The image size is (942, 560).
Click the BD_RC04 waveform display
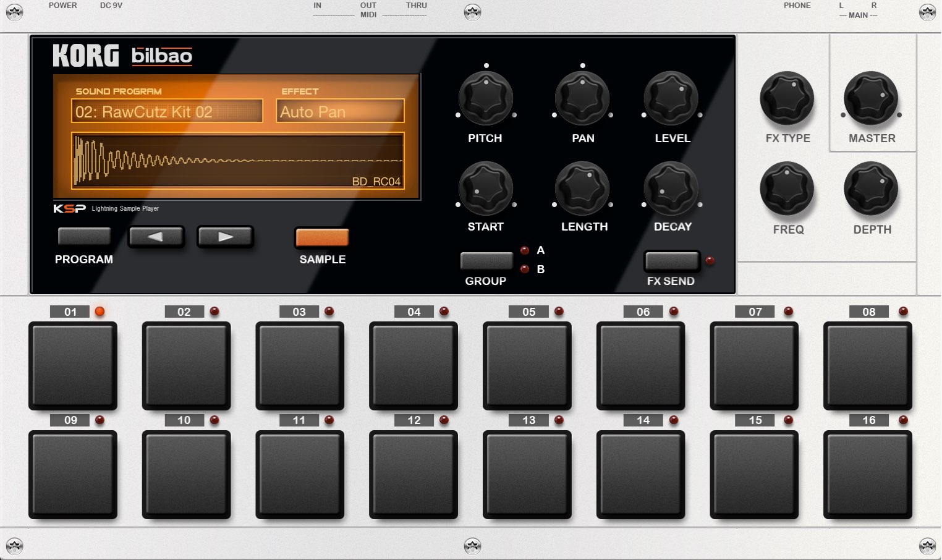coord(238,160)
